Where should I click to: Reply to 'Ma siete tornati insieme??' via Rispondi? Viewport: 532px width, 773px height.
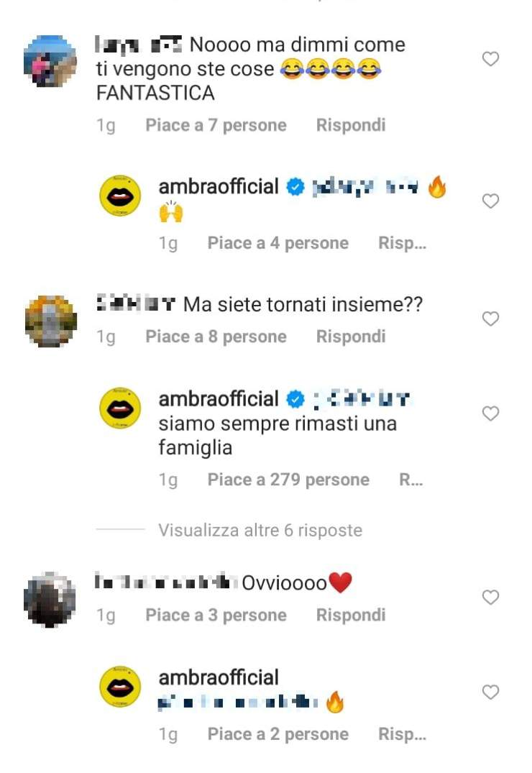351,337
